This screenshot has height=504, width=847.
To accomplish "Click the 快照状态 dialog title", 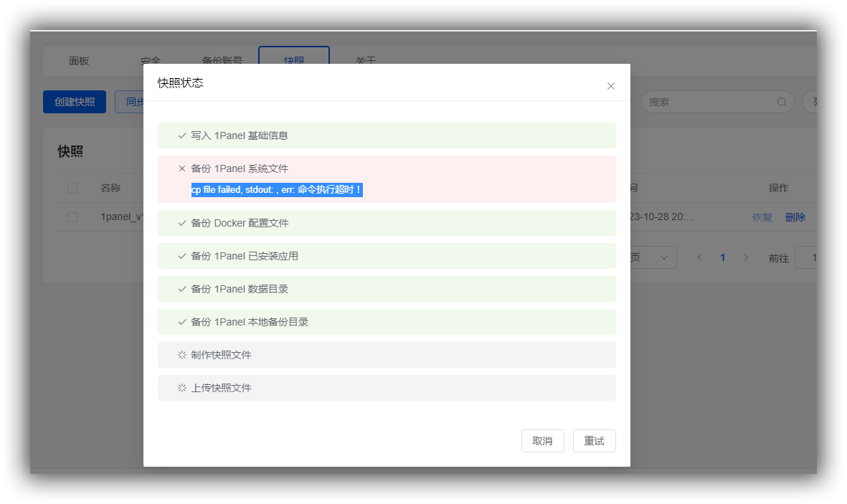I will click(181, 82).
